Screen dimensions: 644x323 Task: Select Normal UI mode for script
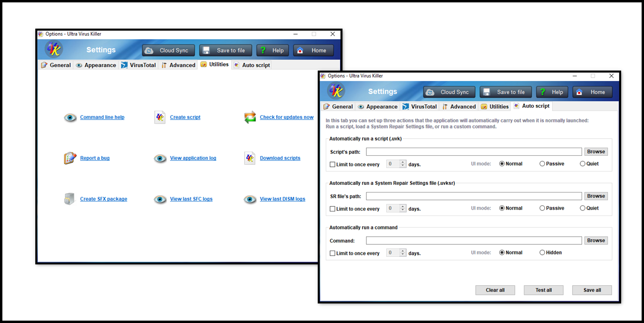pos(511,164)
